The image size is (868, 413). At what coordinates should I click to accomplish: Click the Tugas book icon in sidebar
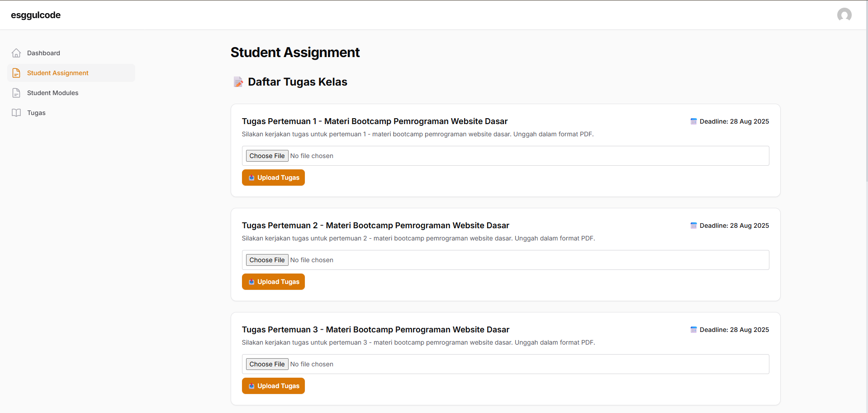point(16,113)
